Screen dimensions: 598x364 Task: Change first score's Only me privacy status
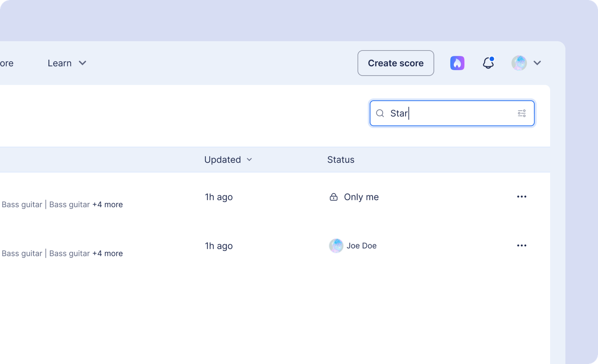pyautogui.click(x=354, y=197)
